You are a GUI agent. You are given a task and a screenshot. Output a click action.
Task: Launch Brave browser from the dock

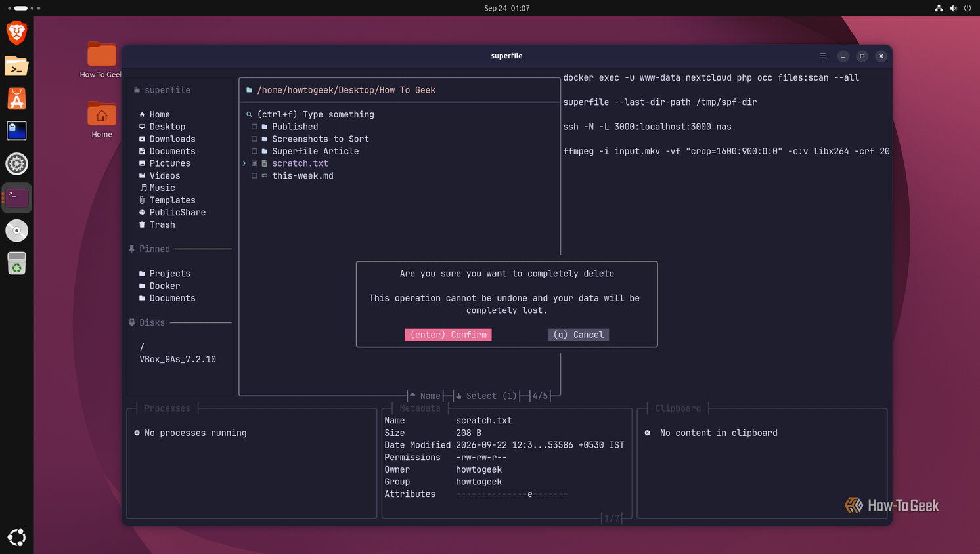coord(16,33)
